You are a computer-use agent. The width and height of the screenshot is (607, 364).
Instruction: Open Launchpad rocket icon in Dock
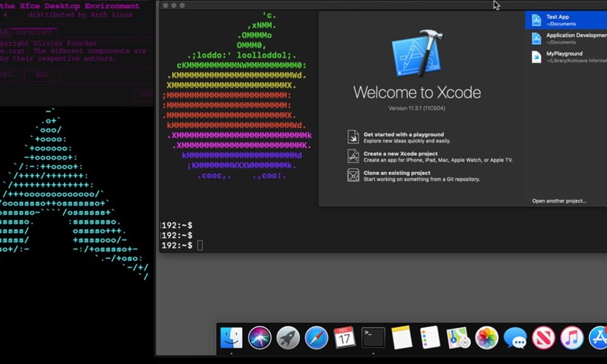point(288,338)
